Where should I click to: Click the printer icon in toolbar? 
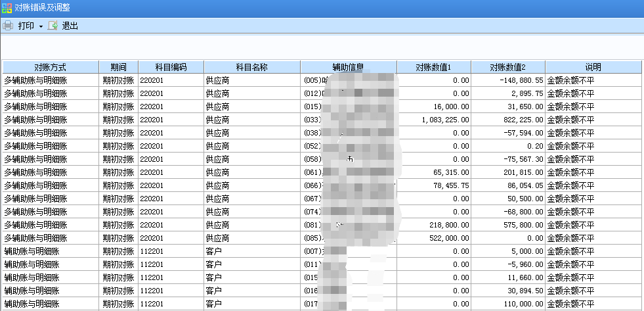click(8, 26)
